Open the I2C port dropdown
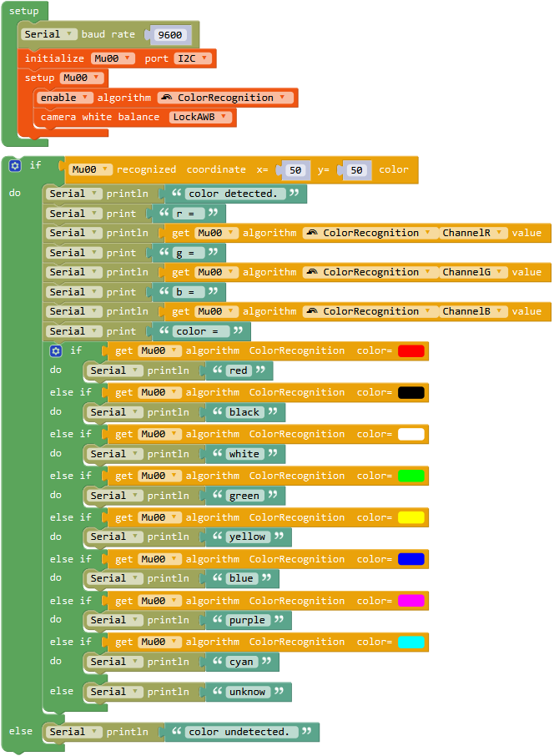Viewport: 554px width, 756px height. (193, 58)
